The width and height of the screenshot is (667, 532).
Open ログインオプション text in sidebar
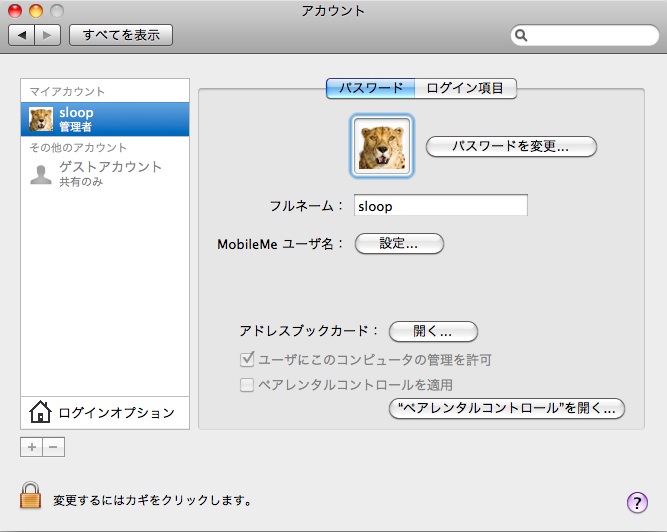[117, 413]
